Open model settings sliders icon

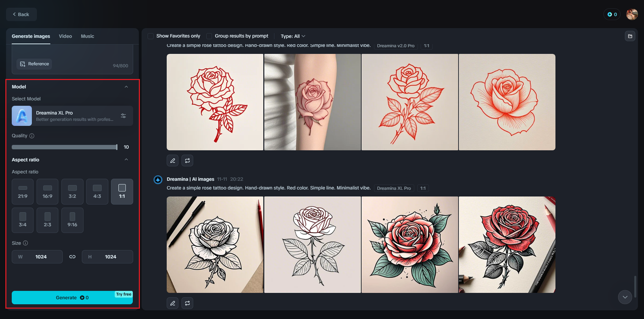click(x=124, y=116)
